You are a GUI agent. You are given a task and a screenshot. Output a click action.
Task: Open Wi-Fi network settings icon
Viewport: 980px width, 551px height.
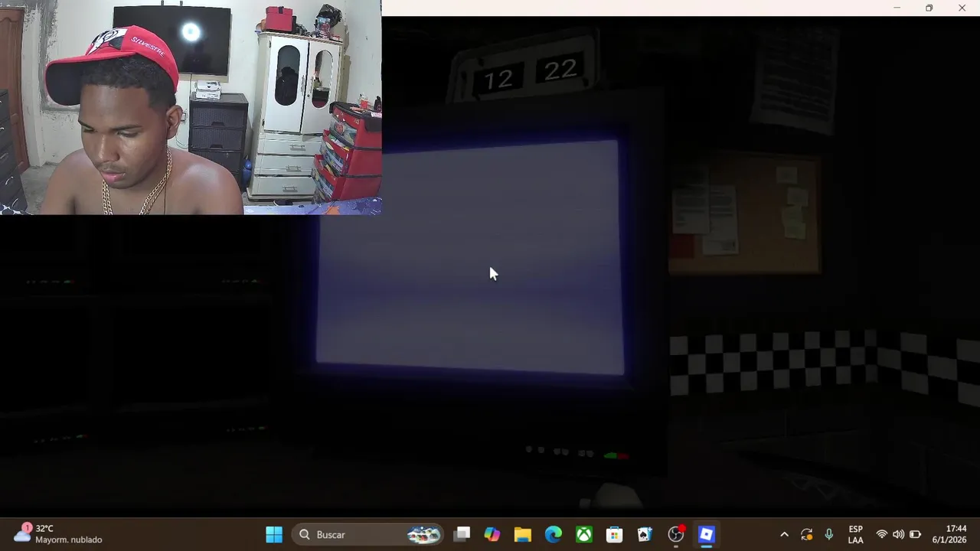point(882,534)
